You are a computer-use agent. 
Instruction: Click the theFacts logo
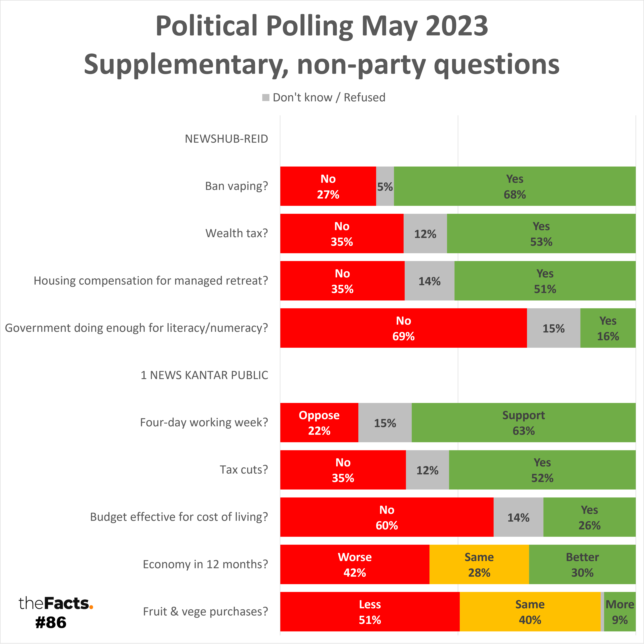click(x=56, y=603)
